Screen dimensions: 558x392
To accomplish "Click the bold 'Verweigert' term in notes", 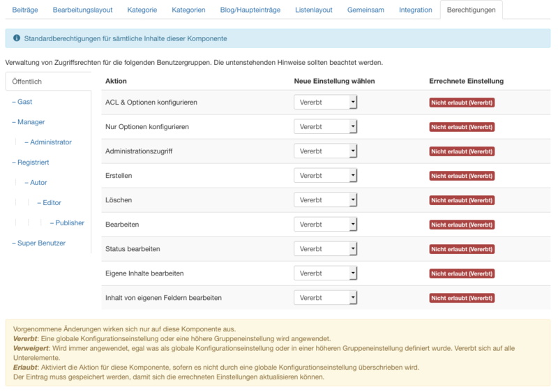I will [x=31, y=348].
